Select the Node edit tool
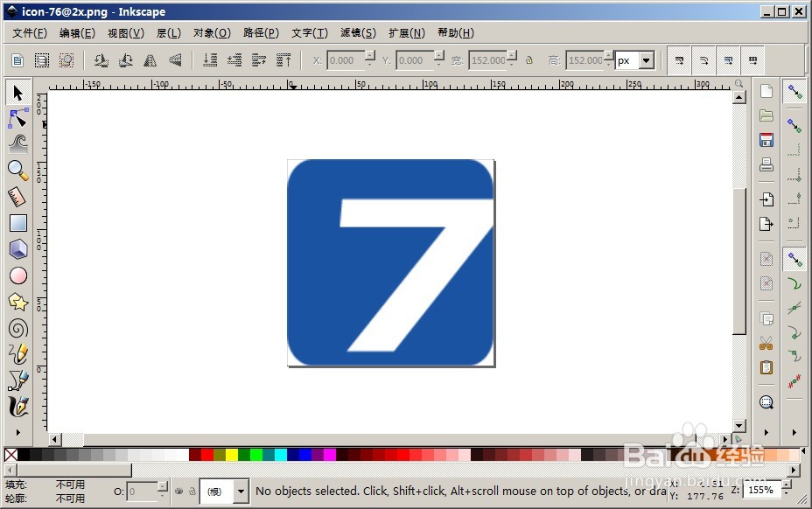Image resolution: width=812 pixels, height=509 pixels. pyautogui.click(x=18, y=119)
